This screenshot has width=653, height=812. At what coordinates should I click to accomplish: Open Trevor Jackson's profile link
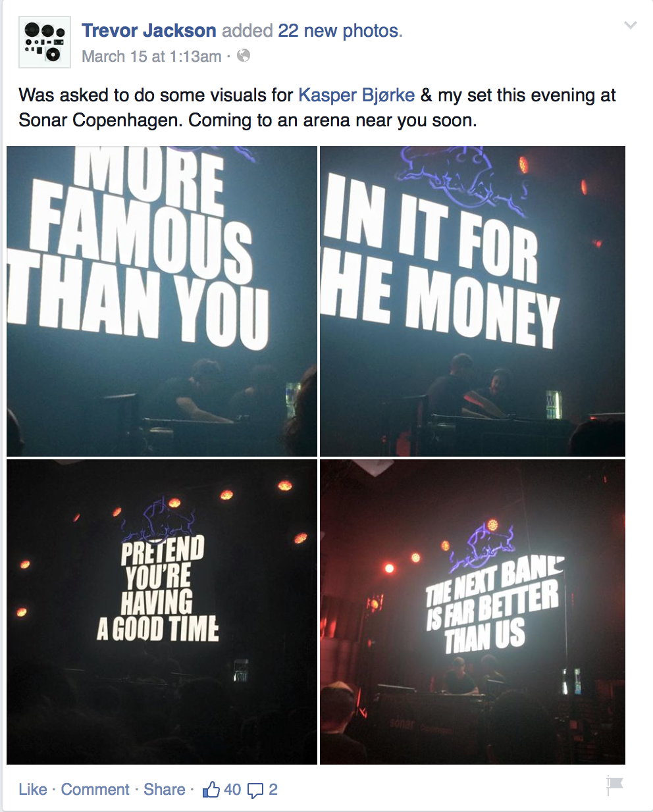[x=149, y=31]
